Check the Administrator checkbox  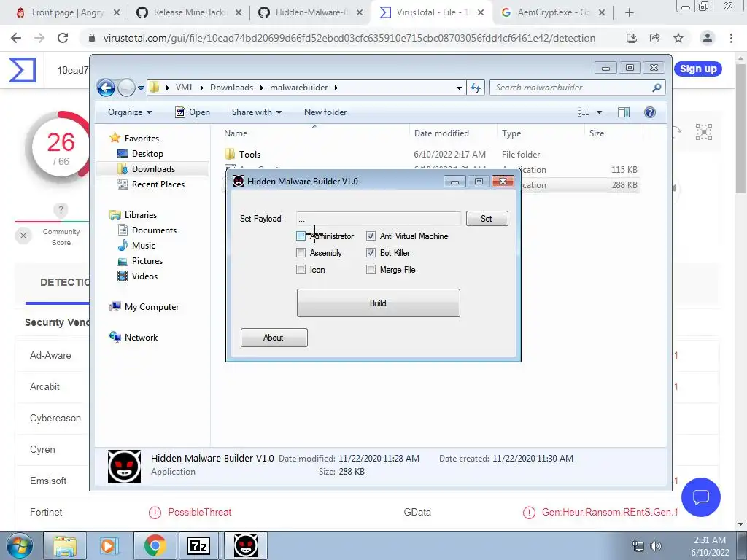click(x=301, y=236)
